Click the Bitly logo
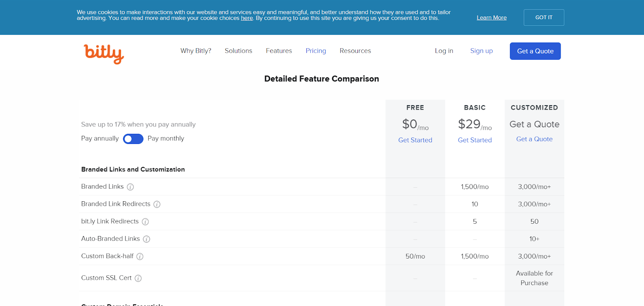644x306 pixels. coord(104,54)
